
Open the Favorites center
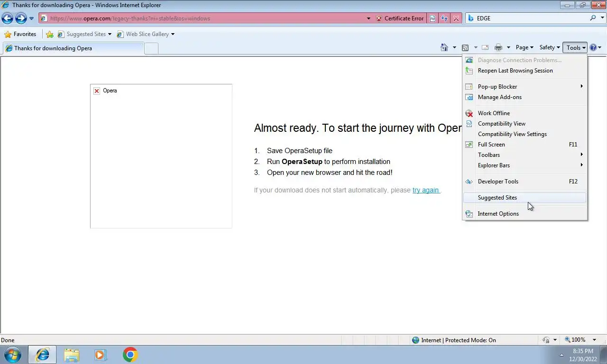pyautogui.click(x=20, y=34)
